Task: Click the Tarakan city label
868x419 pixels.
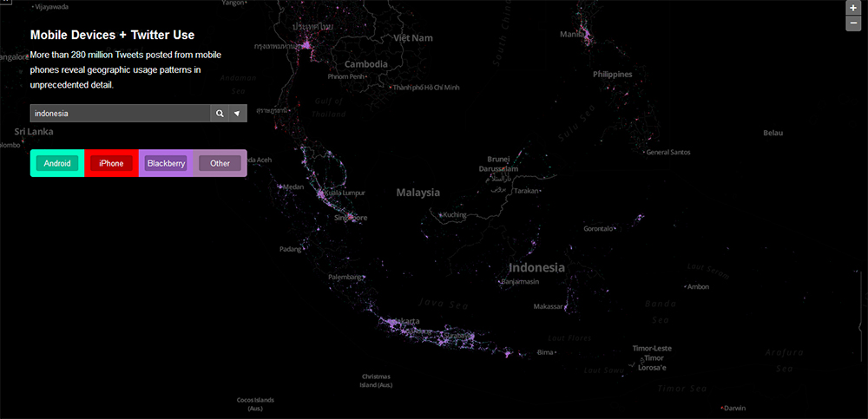Action: [x=526, y=190]
